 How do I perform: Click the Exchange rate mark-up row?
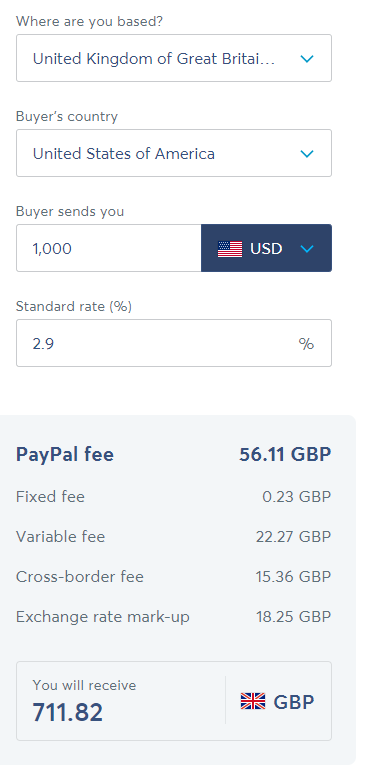(x=174, y=617)
